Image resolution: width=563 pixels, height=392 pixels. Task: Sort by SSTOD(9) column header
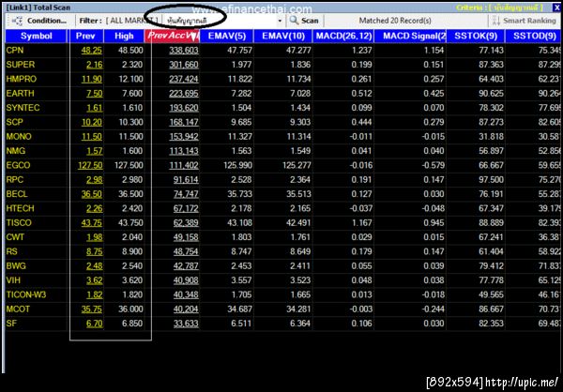pos(534,36)
